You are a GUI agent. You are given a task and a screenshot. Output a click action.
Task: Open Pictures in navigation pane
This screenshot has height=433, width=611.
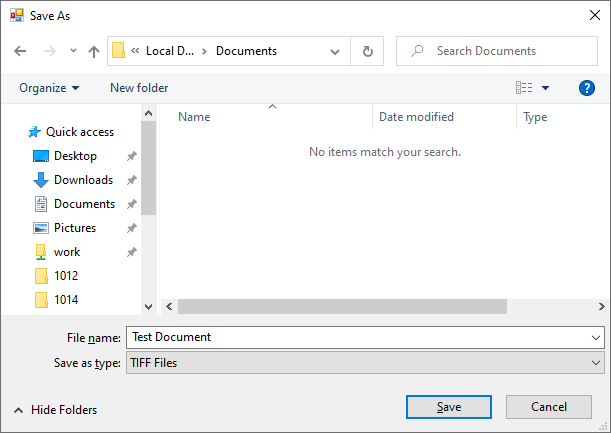point(64,228)
